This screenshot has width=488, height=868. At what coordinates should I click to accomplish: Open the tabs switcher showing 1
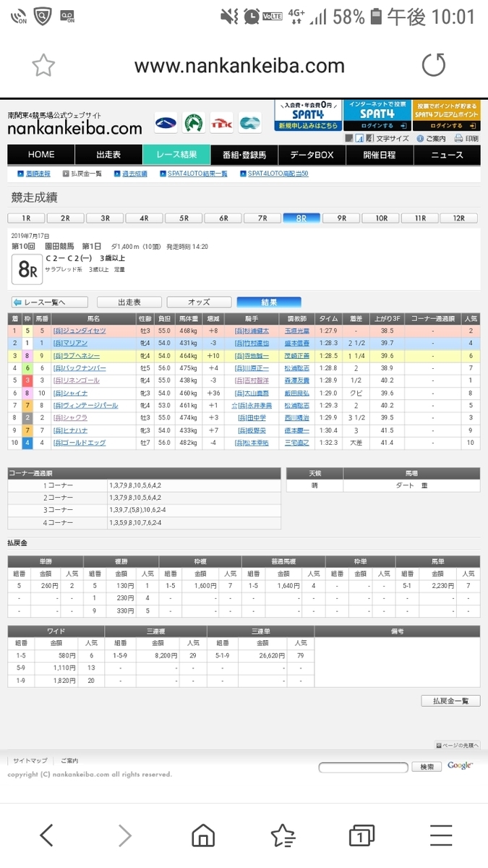pos(361,835)
